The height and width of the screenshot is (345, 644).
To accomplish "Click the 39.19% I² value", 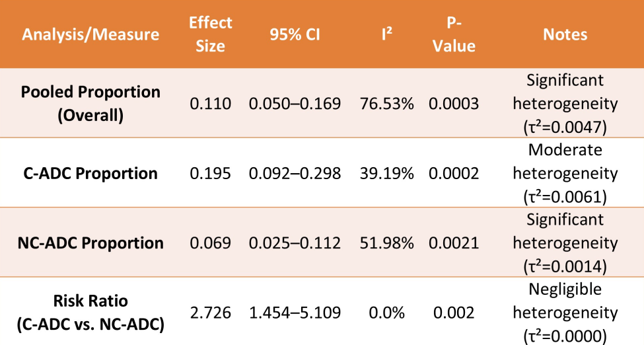I will coord(386,174).
